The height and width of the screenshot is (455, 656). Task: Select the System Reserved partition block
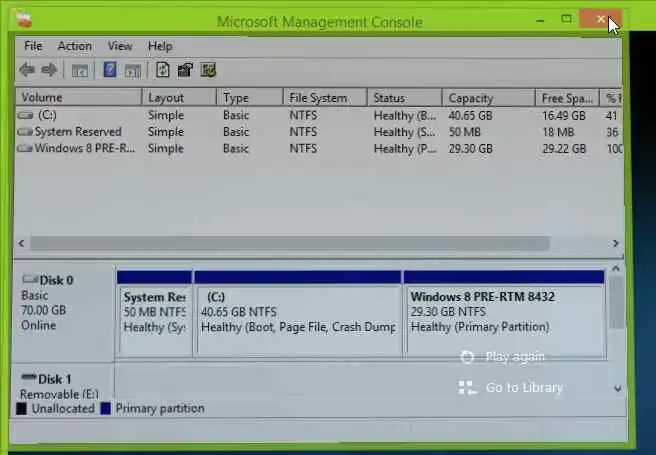tap(154, 314)
